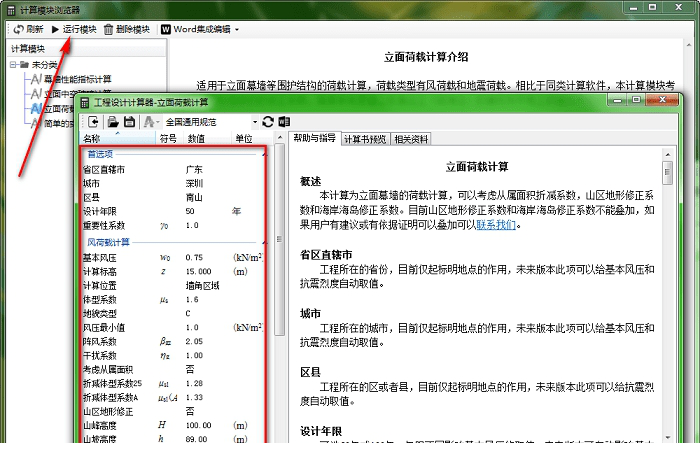Click the help panel scrollbar thumb
This screenshot has width=700, height=460.
(668, 172)
